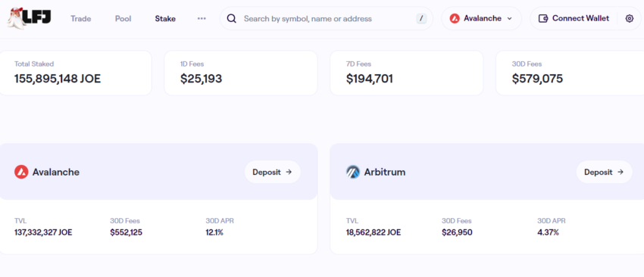Click the chevron arrow in network selector
The image size is (644, 277).
pos(510,18)
